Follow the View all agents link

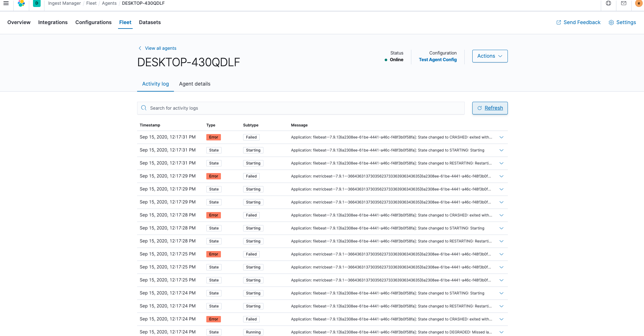(161, 48)
